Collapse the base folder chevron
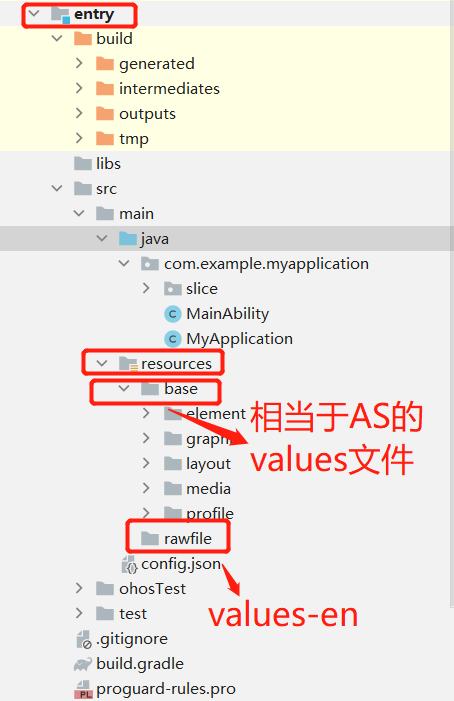This screenshot has height=701, width=454. click(x=124, y=389)
